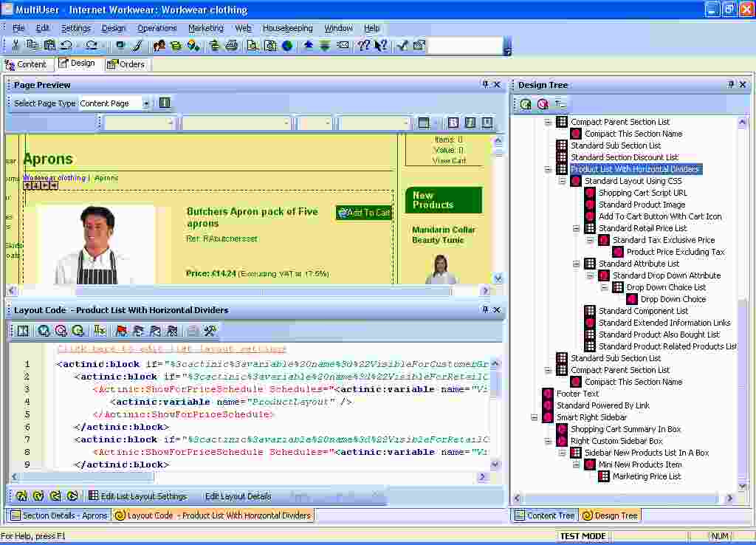756x545 pixels.
Task: Click the envelope mail icon in the toolbar
Action: pos(343,46)
